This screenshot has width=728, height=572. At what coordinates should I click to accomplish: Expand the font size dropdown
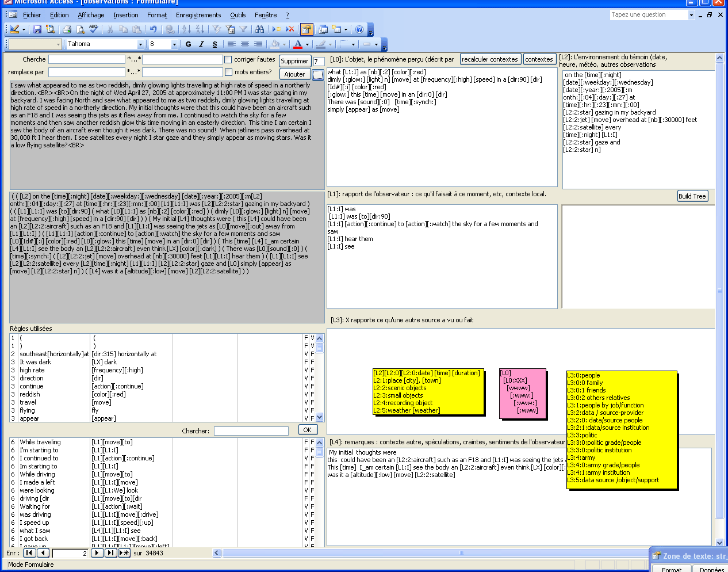point(174,44)
